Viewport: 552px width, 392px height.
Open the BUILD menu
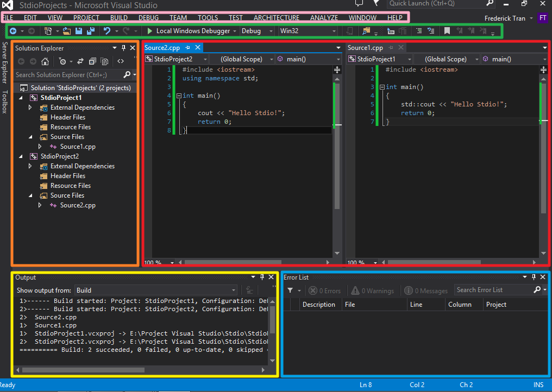click(118, 17)
